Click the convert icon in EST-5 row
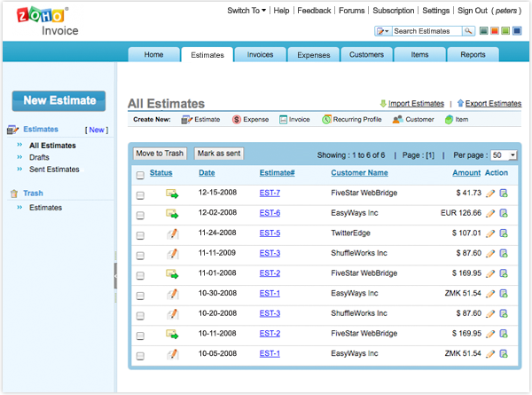Viewport: 532px width, 395px height. pyautogui.click(x=504, y=233)
